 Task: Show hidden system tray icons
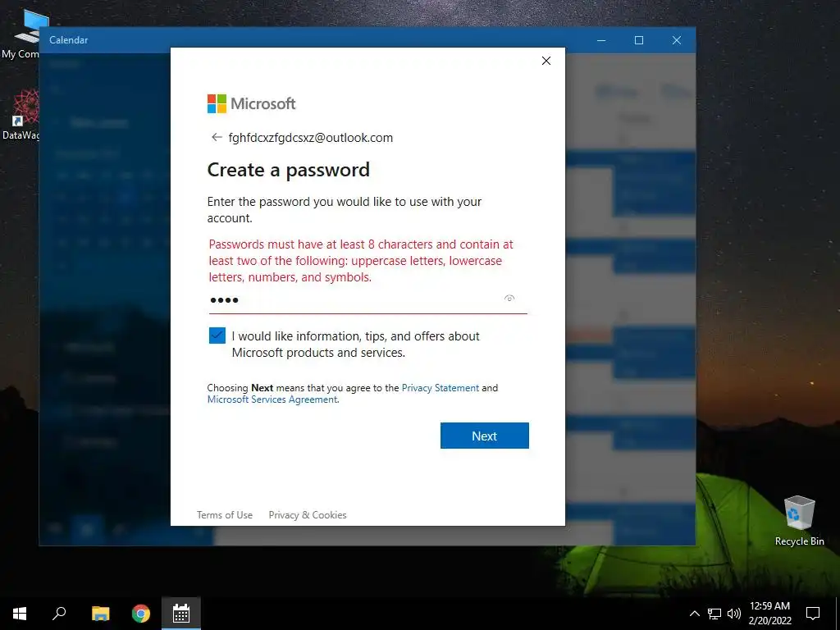click(694, 614)
